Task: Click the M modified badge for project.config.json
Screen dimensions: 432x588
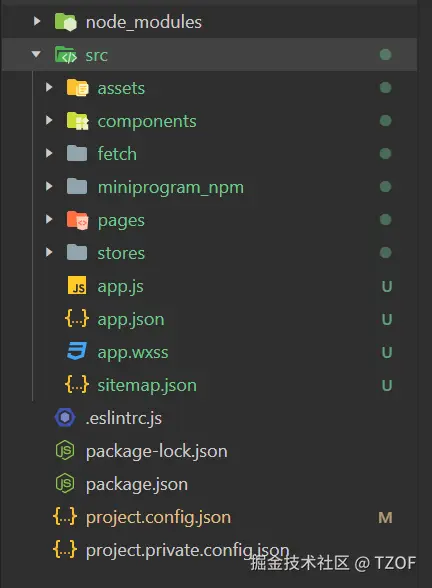Action: coord(386,518)
